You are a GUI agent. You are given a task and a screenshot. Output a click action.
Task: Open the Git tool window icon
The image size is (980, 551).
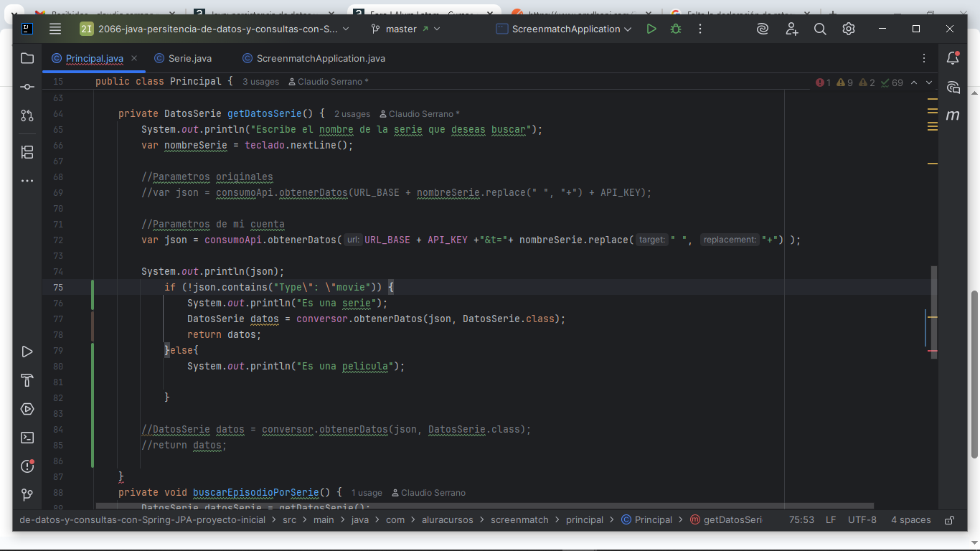pos(27,494)
